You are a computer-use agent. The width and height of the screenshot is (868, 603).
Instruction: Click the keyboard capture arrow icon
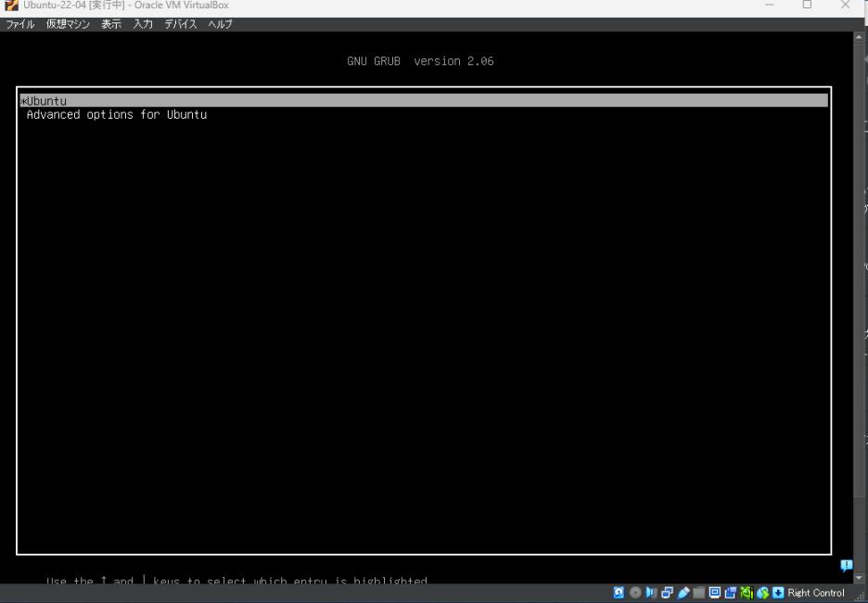(x=778, y=593)
